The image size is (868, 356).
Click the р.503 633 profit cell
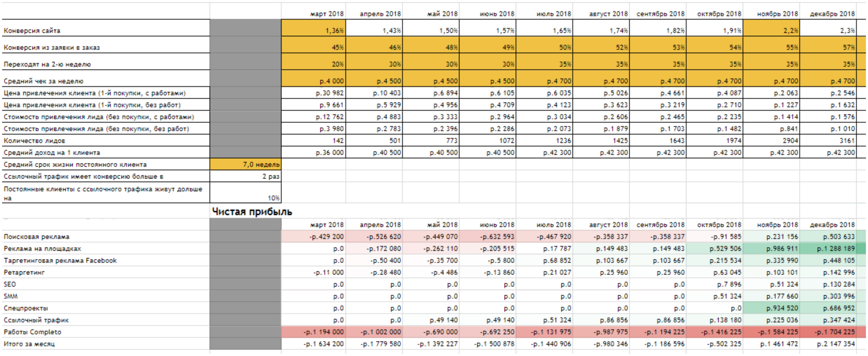[x=828, y=237]
